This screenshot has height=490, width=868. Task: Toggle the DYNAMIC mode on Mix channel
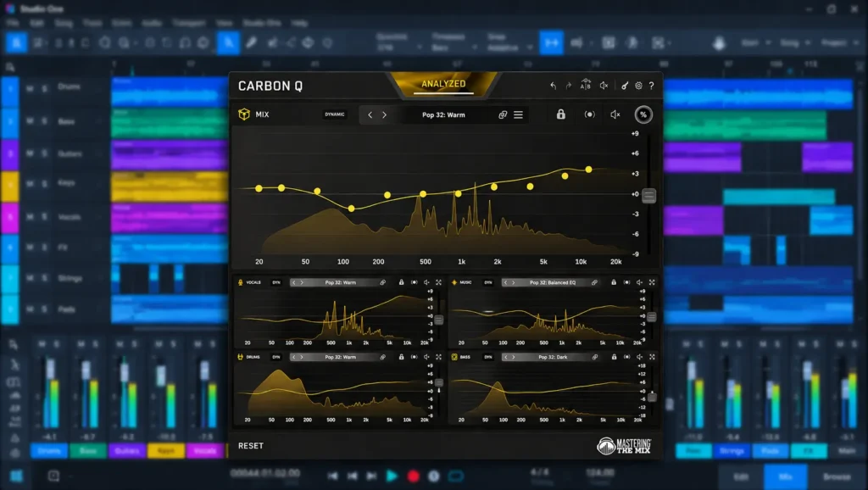coord(334,114)
